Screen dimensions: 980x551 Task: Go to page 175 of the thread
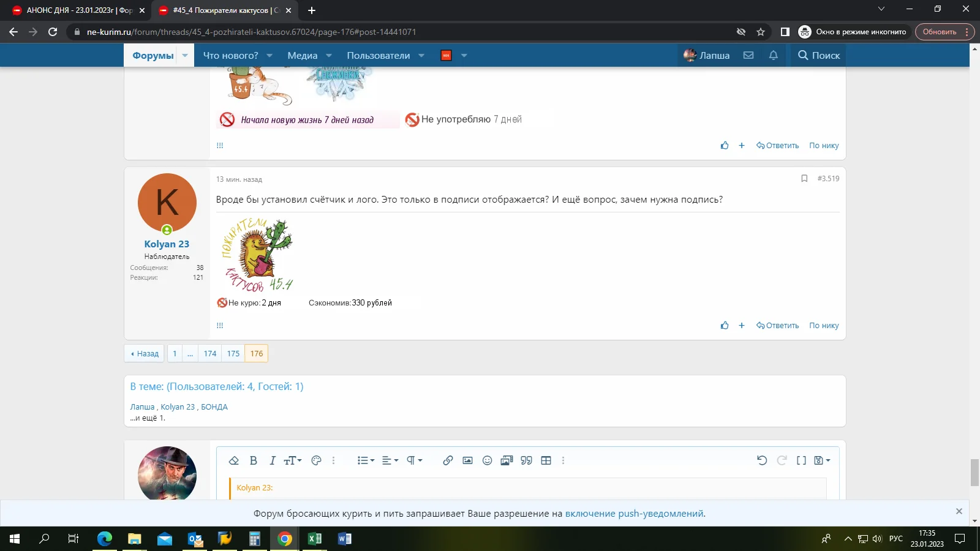pos(233,353)
